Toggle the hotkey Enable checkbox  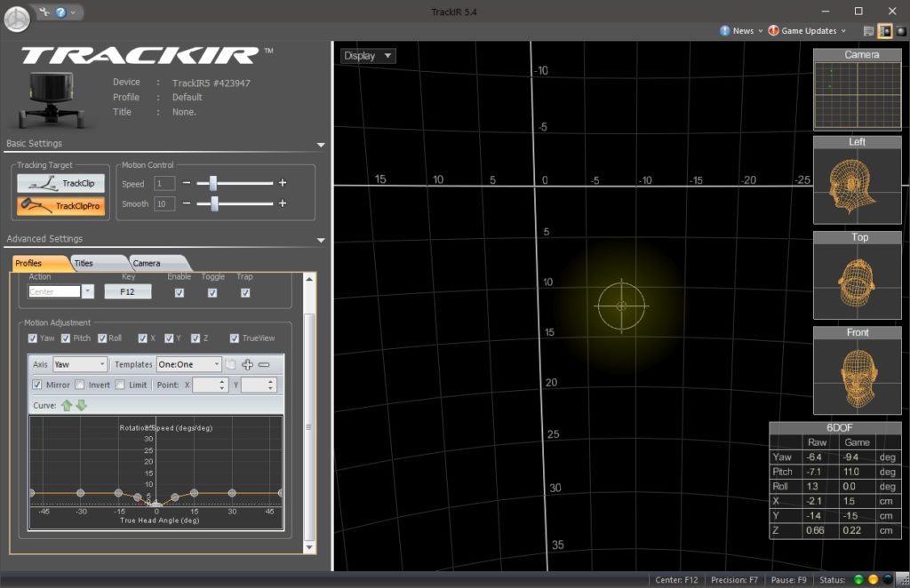pyautogui.click(x=180, y=293)
